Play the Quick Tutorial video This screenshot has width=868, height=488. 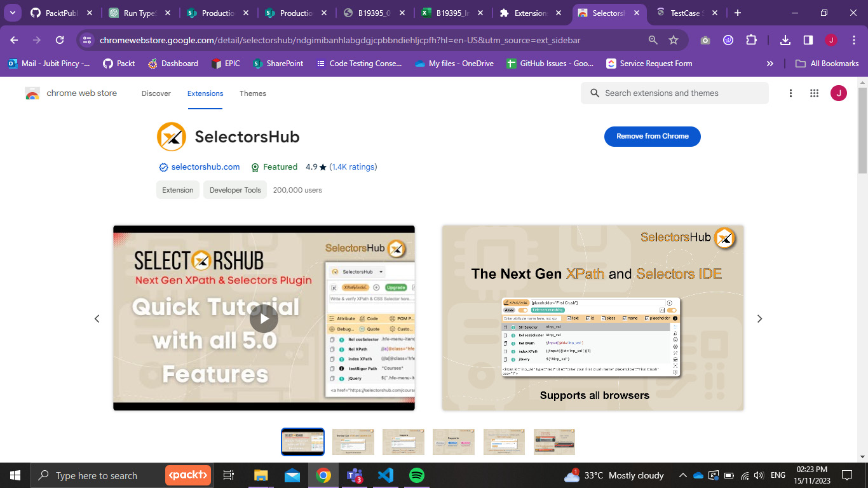264,318
